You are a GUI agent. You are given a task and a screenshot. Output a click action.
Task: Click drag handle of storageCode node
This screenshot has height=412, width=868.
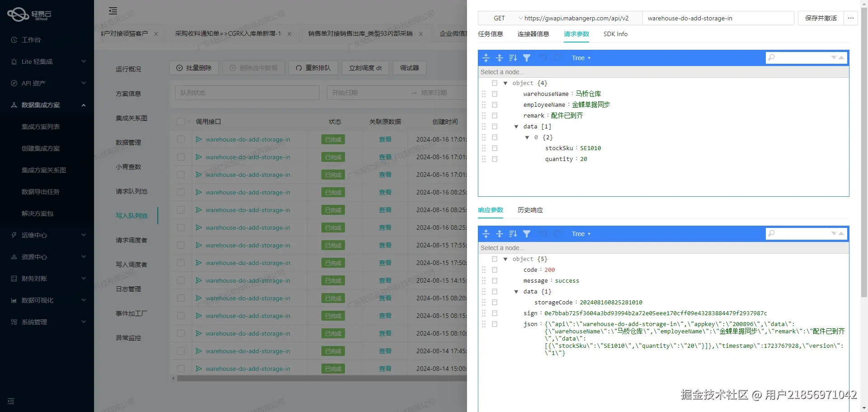pyautogui.click(x=484, y=303)
